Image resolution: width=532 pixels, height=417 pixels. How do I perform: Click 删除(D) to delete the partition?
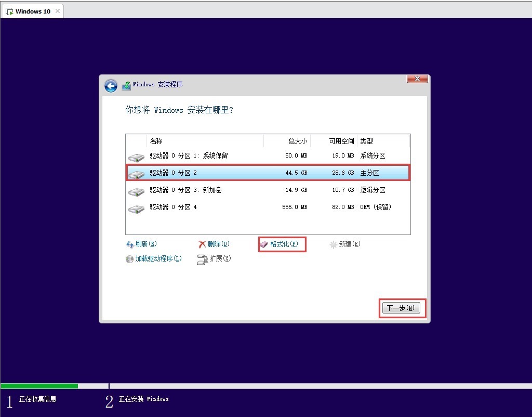click(219, 244)
